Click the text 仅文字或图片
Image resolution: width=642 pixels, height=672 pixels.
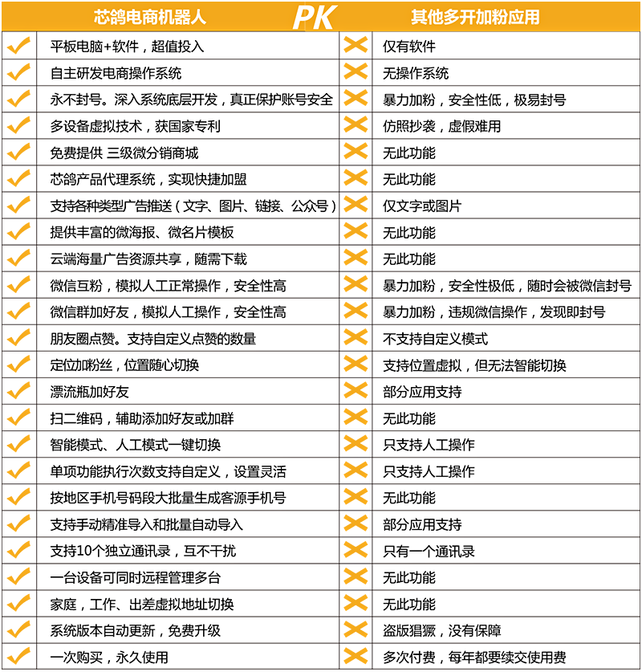(422, 206)
